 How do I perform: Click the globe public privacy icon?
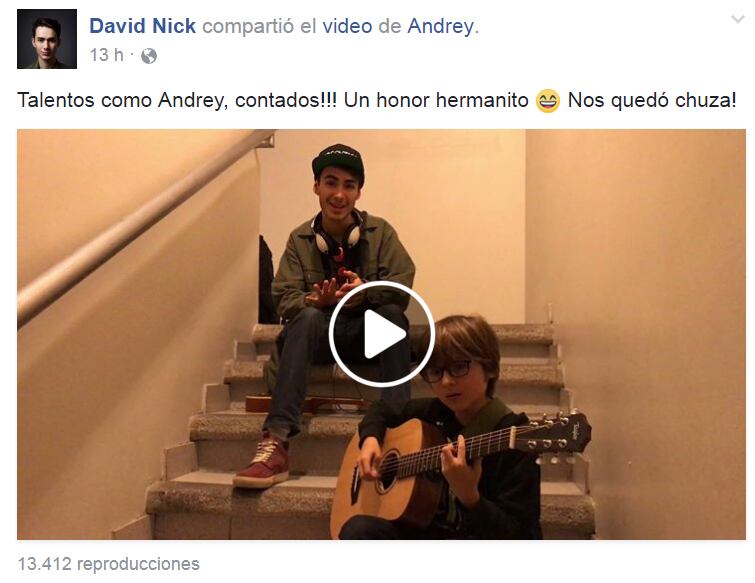click(149, 56)
